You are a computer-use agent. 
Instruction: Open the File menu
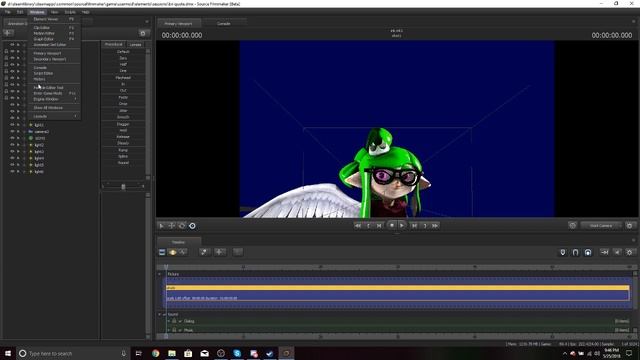(x=8, y=12)
